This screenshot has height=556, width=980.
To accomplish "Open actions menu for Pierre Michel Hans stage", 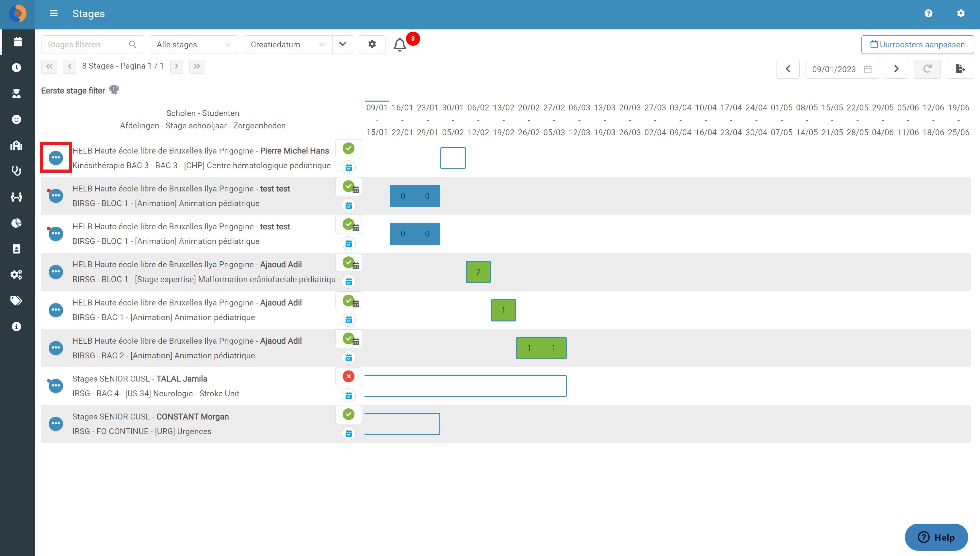I will pos(56,157).
